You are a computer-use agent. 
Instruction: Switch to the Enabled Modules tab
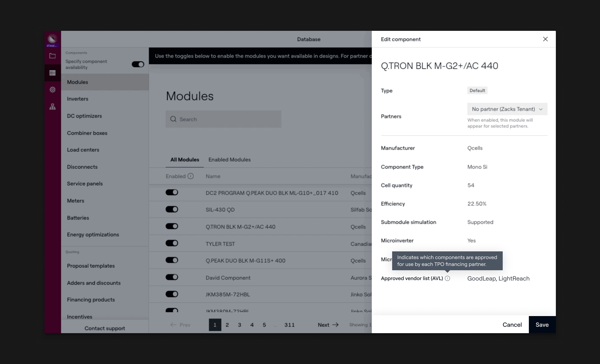(229, 160)
